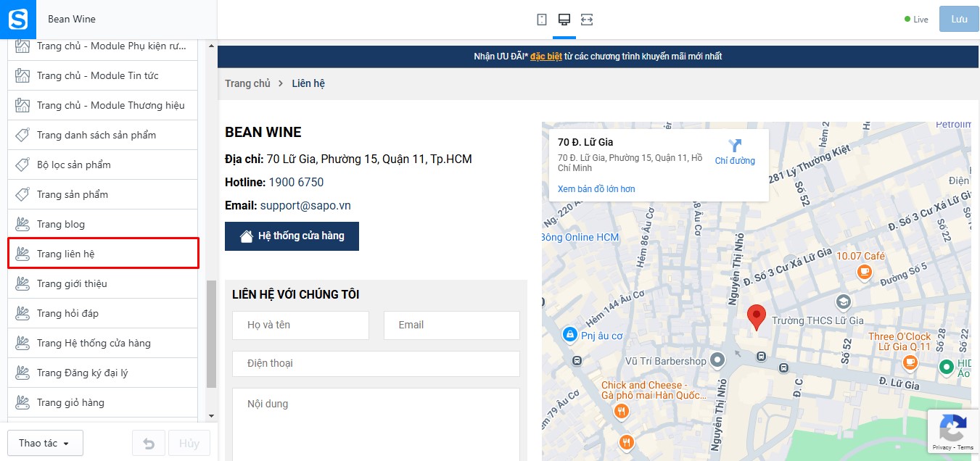This screenshot has height=461, width=980.
Task: Open the Thao tác dropdown
Action: [x=45, y=443]
